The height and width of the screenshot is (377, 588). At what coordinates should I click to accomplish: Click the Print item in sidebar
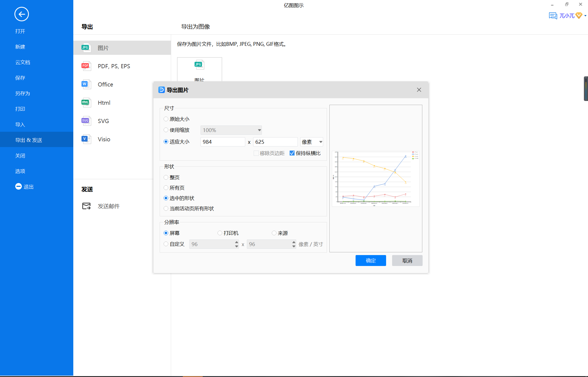click(20, 109)
